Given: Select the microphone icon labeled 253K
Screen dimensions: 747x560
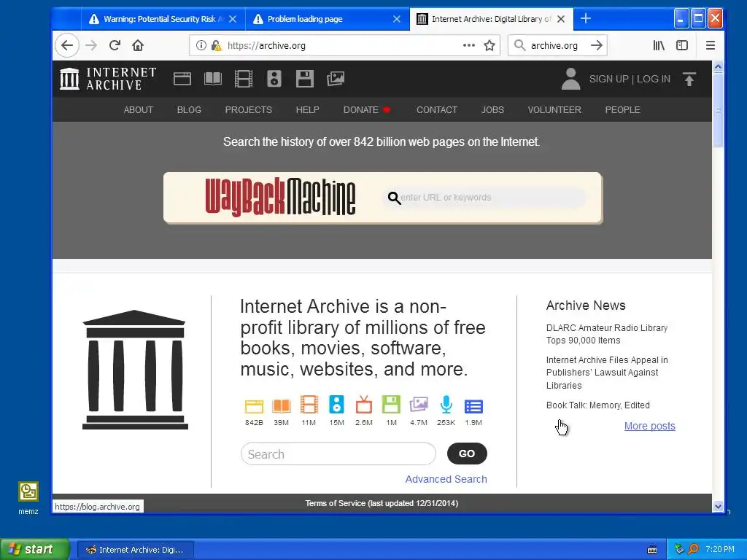Looking at the screenshot, I should [x=446, y=405].
